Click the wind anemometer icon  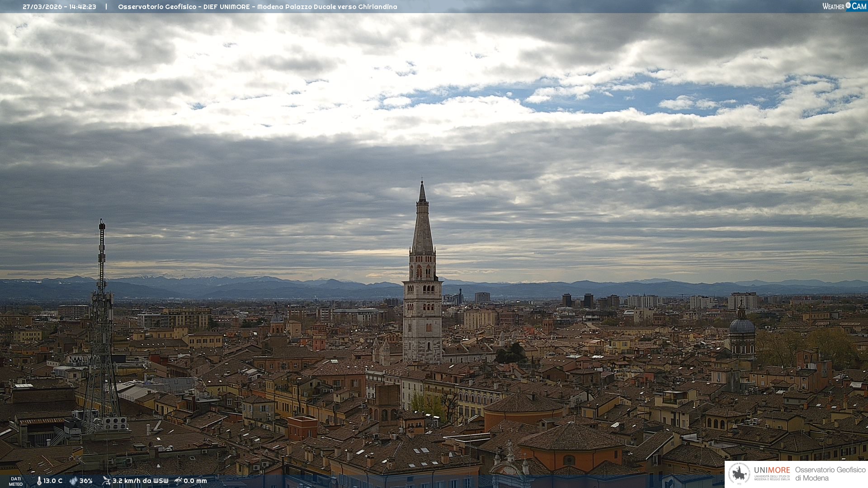click(106, 481)
